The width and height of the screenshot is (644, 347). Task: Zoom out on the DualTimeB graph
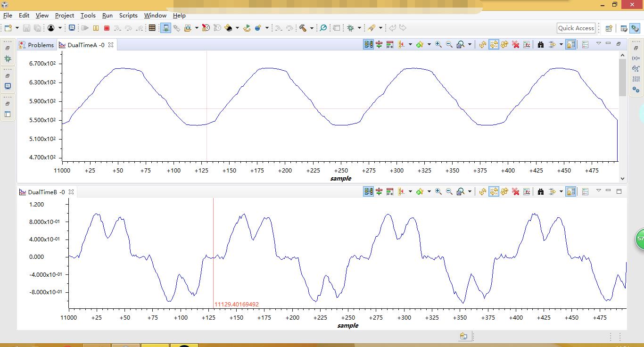pos(449,191)
